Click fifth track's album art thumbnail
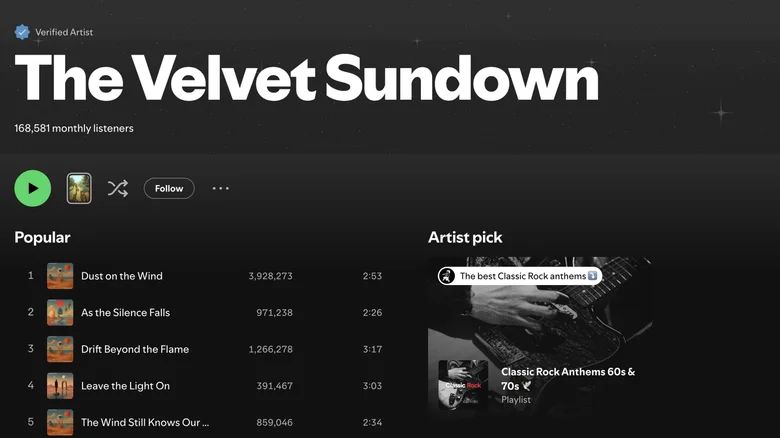The width and height of the screenshot is (780, 438). coord(60,422)
